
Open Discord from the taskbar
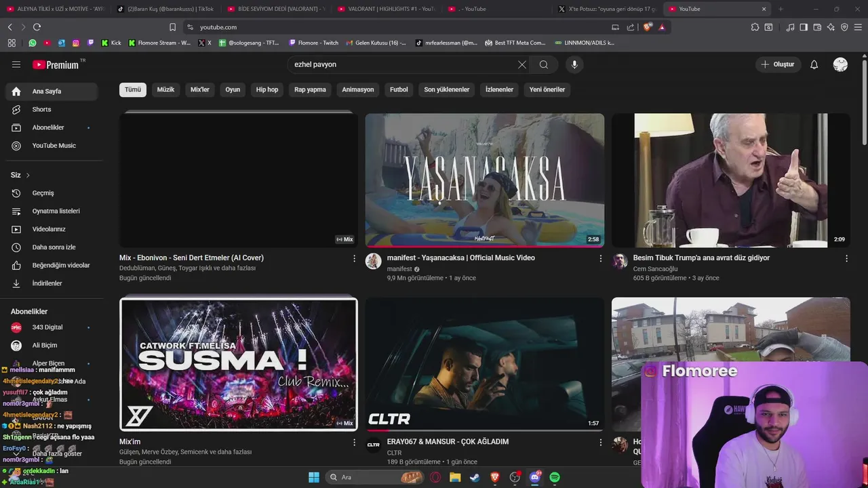(x=535, y=477)
